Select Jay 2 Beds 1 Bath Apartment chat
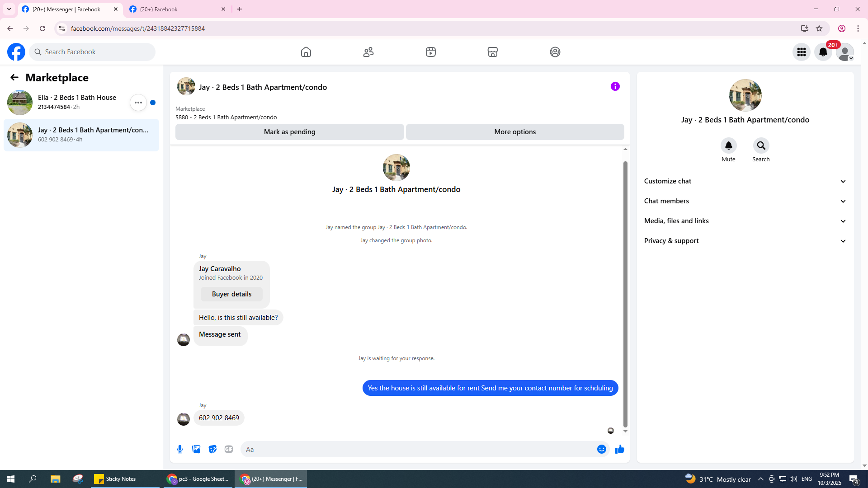The image size is (868, 488). click(x=81, y=135)
